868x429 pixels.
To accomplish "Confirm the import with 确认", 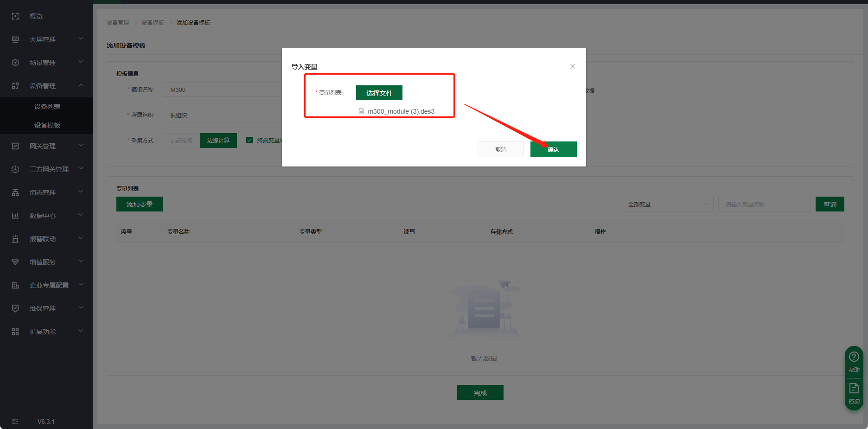I will coord(554,149).
